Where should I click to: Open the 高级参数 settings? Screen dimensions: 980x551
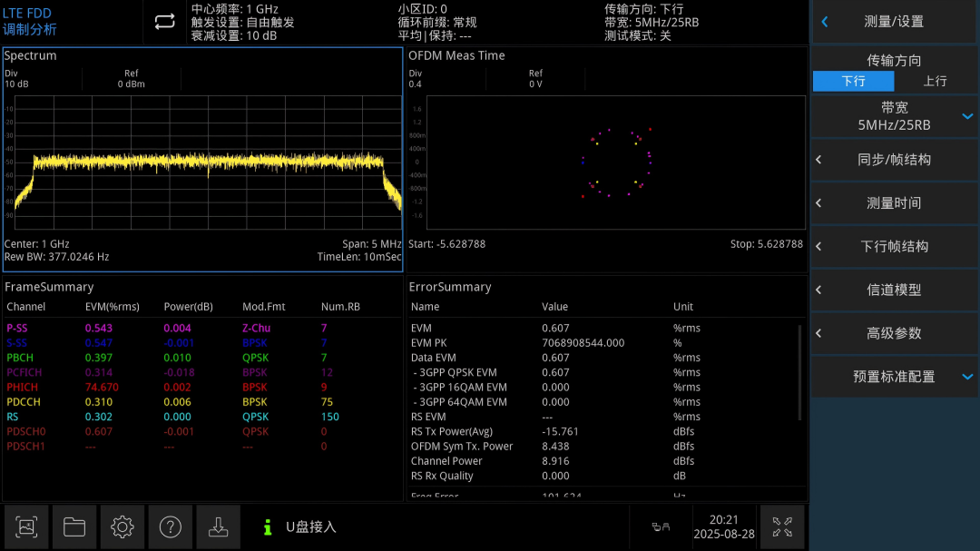[x=894, y=333]
